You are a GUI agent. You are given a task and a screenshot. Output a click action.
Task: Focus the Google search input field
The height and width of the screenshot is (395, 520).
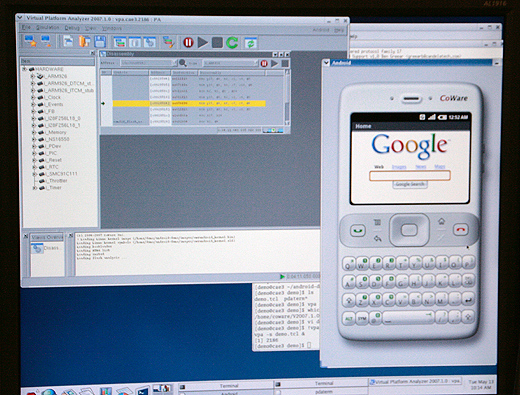point(410,176)
